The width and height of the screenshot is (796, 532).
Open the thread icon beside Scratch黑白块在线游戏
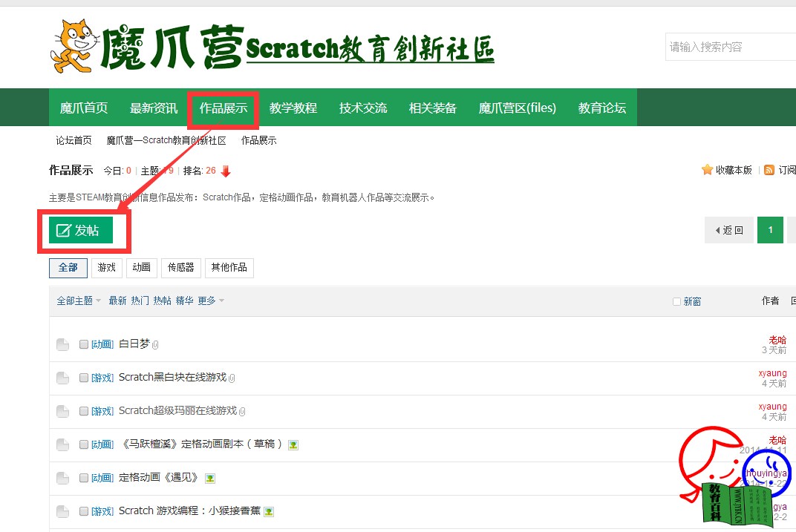(63, 378)
